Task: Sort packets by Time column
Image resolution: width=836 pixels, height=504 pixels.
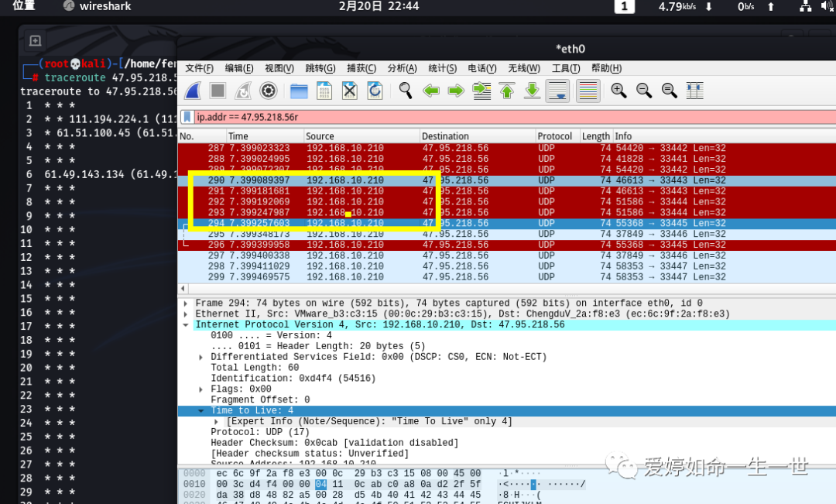Action: [x=265, y=136]
